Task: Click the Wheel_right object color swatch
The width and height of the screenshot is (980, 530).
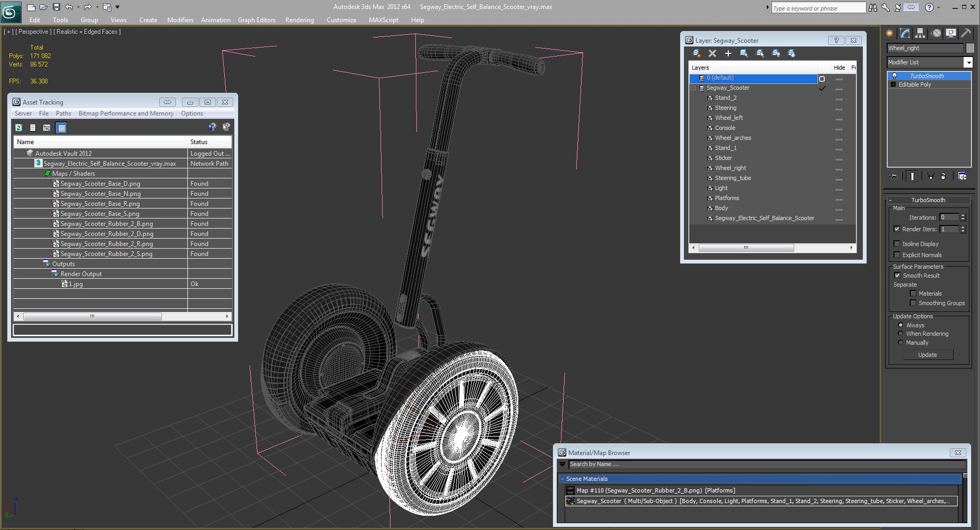Action: point(970,48)
